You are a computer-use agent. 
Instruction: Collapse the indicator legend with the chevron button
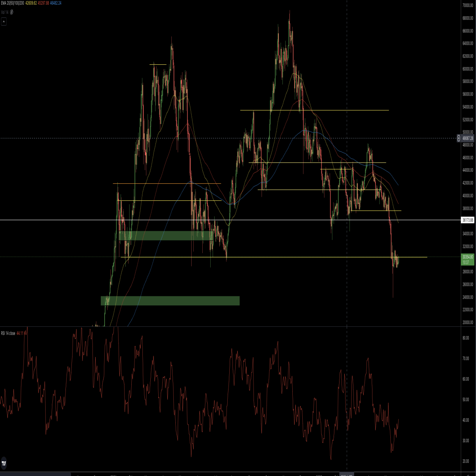4,21
